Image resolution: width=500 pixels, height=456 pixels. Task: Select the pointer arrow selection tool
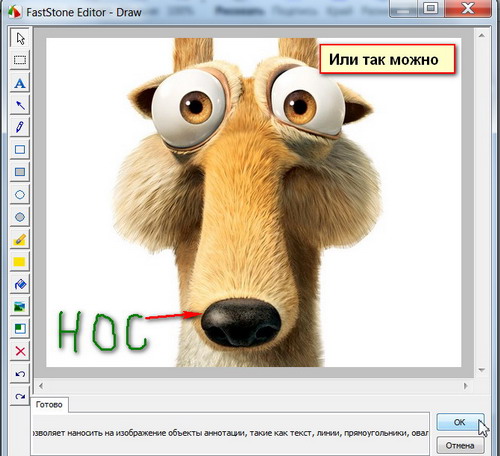click(20, 38)
